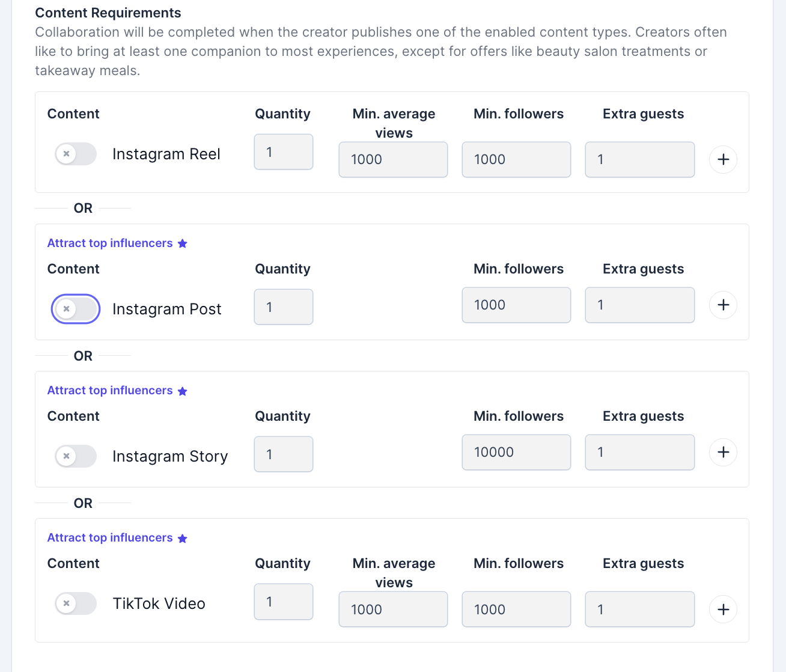Click TikTok Video extra guests field
This screenshot has height=672, width=786.
[639, 609]
